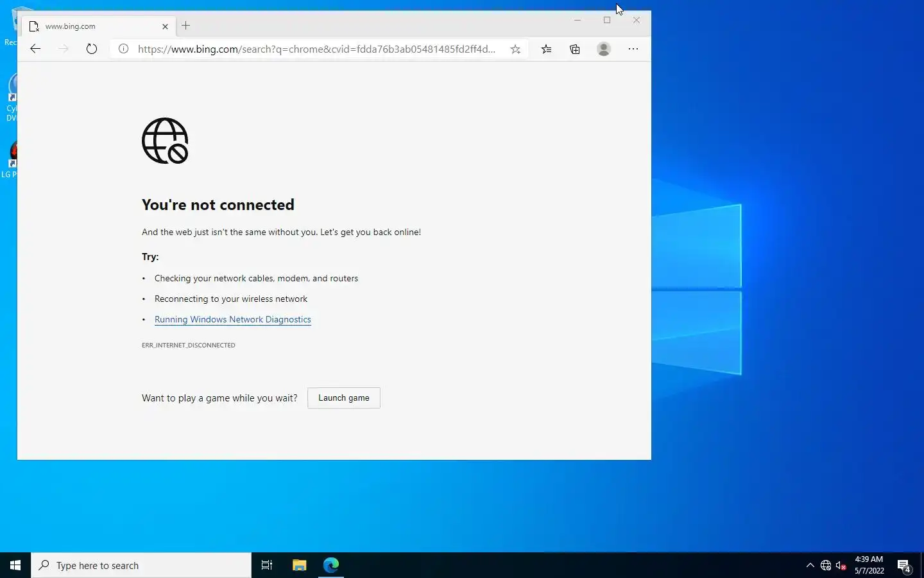Open File Explorer from the taskbar
924x578 pixels.
pos(299,565)
